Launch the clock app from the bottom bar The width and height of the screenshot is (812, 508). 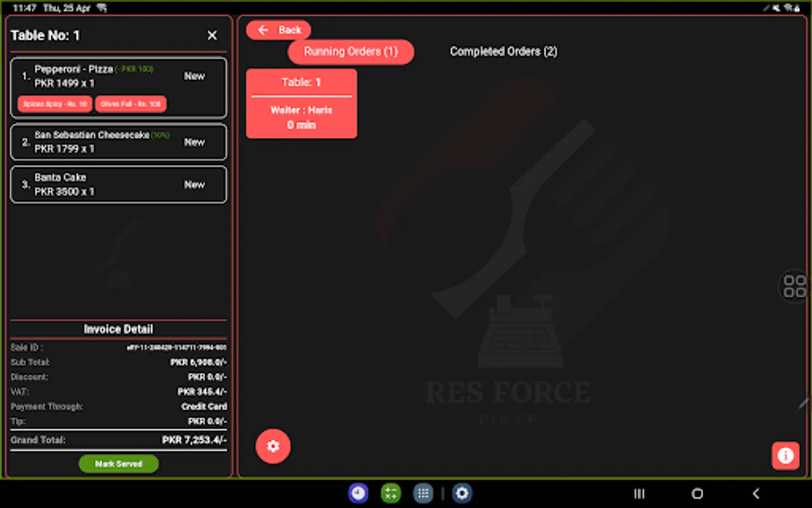[x=358, y=493]
